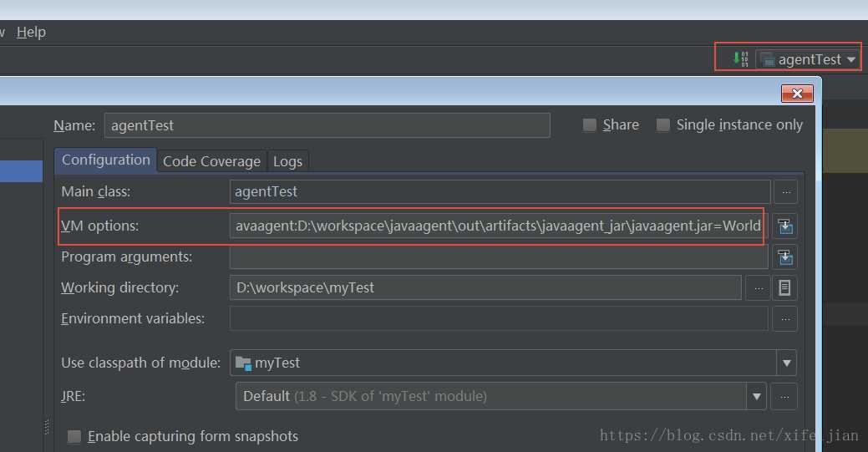This screenshot has height=452, width=868.
Task: Open agentTest run configuration dropdown
Action: pos(808,59)
